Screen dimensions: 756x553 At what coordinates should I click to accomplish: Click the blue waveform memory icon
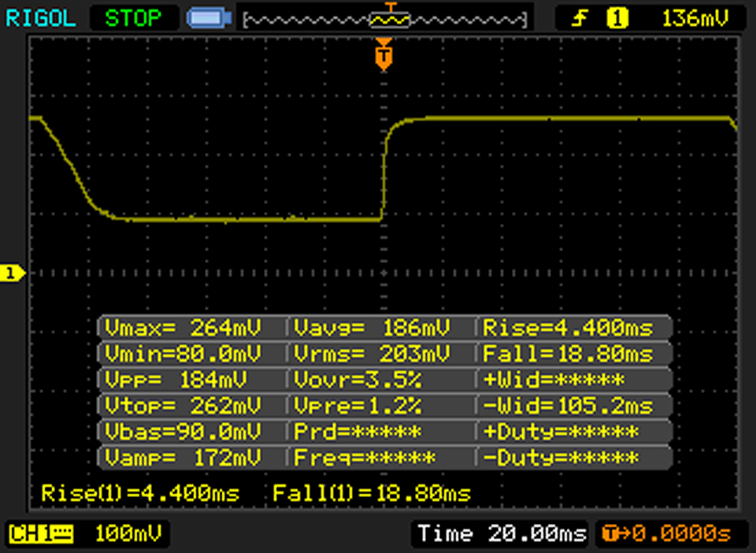208,17
